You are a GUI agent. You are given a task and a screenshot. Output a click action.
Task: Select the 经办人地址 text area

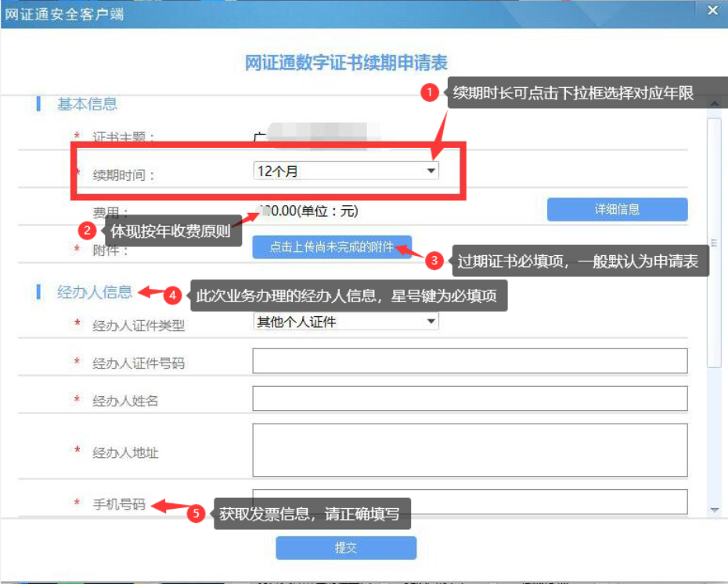[470, 449]
